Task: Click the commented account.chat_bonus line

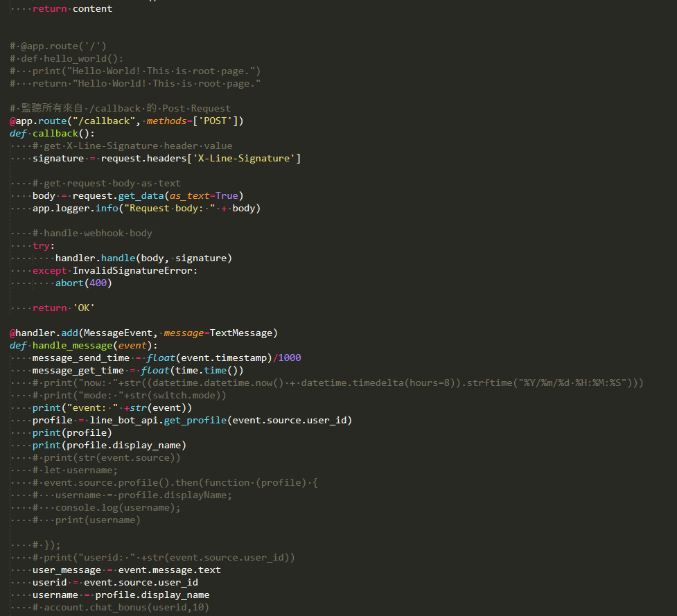Action: tap(126, 608)
